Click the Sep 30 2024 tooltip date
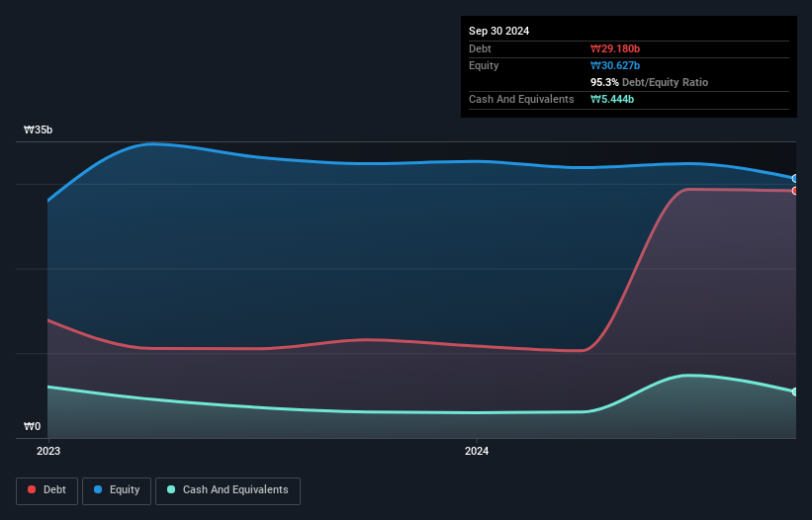This screenshot has height=520, width=812. click(x=498, y=31)
